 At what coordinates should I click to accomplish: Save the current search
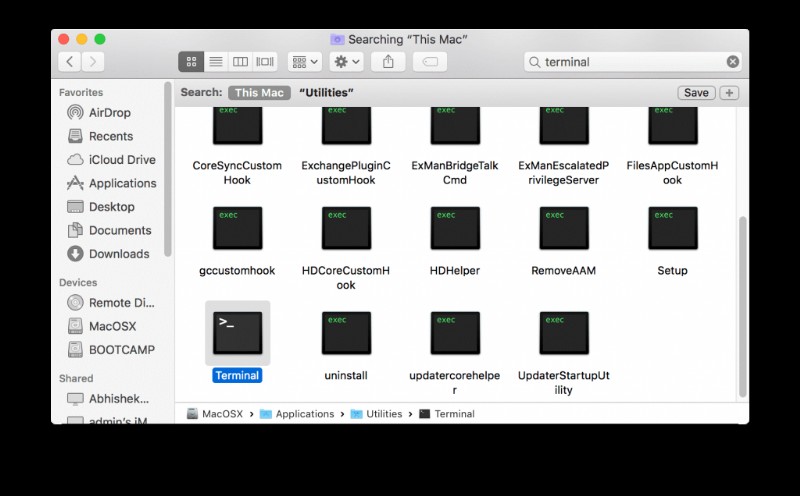pyautogui.click(x=696, y=93)
